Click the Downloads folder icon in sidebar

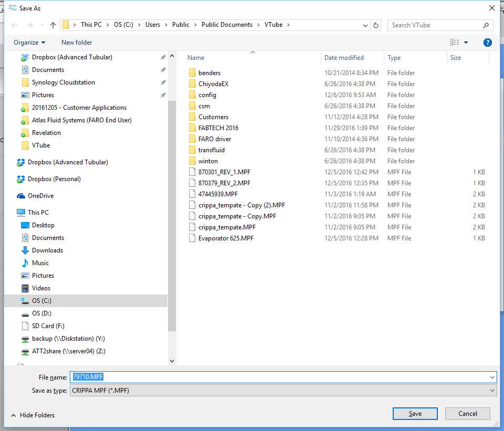click(x=25, y=250)
